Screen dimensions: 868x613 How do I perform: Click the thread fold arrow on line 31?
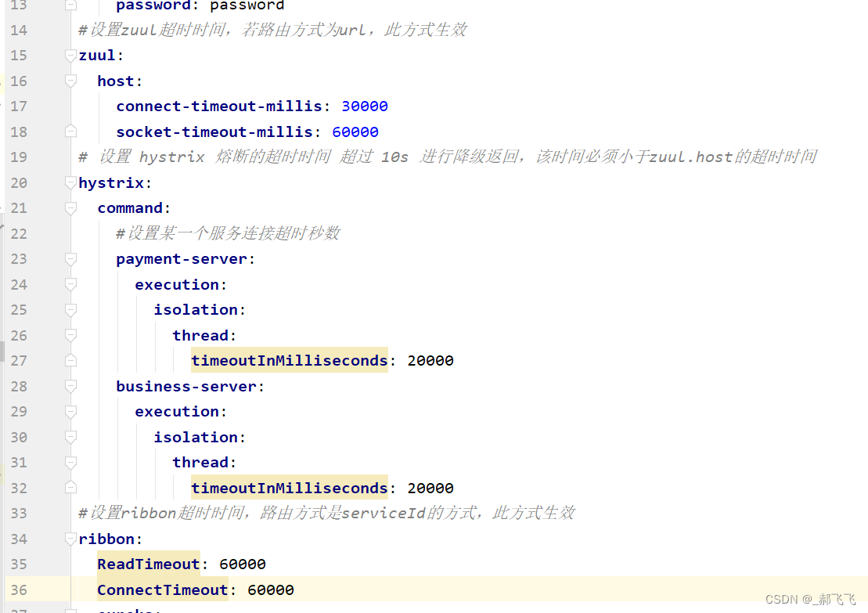(70, 462)
